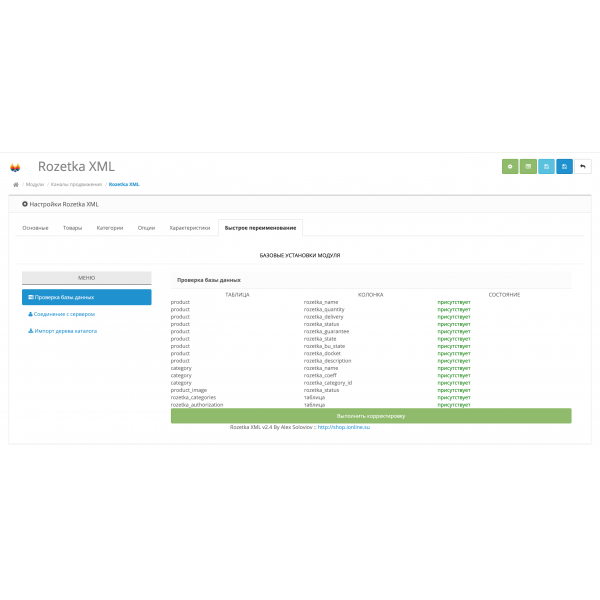Click the rozetka_quantity cell
600x600 pixels.
click(324, 310)
